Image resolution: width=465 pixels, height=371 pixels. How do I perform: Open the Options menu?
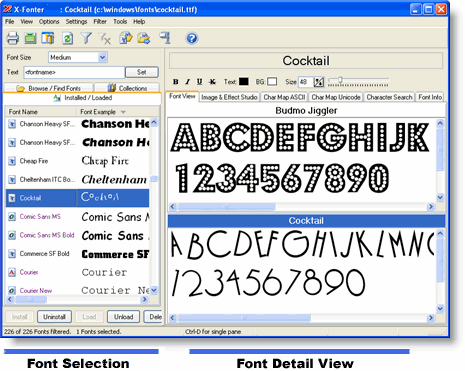tap(49, 22)
